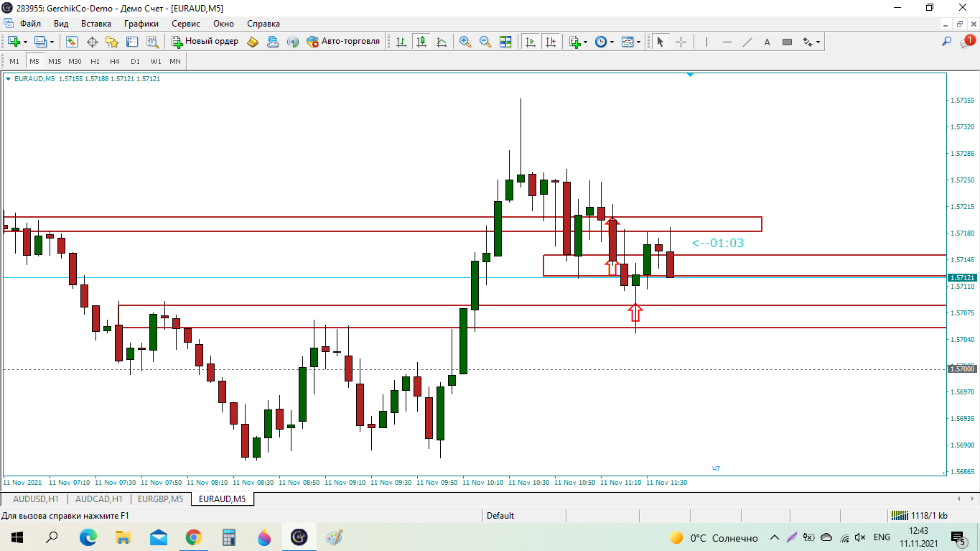Enable Авто-торговля button
This screenshot has height=551, width=980.
[343, 42]
